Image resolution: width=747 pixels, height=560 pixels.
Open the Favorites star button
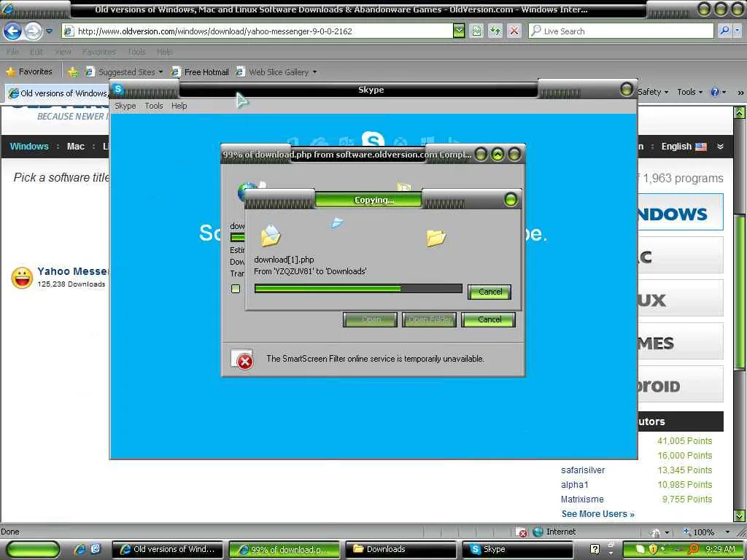(29, 71)
